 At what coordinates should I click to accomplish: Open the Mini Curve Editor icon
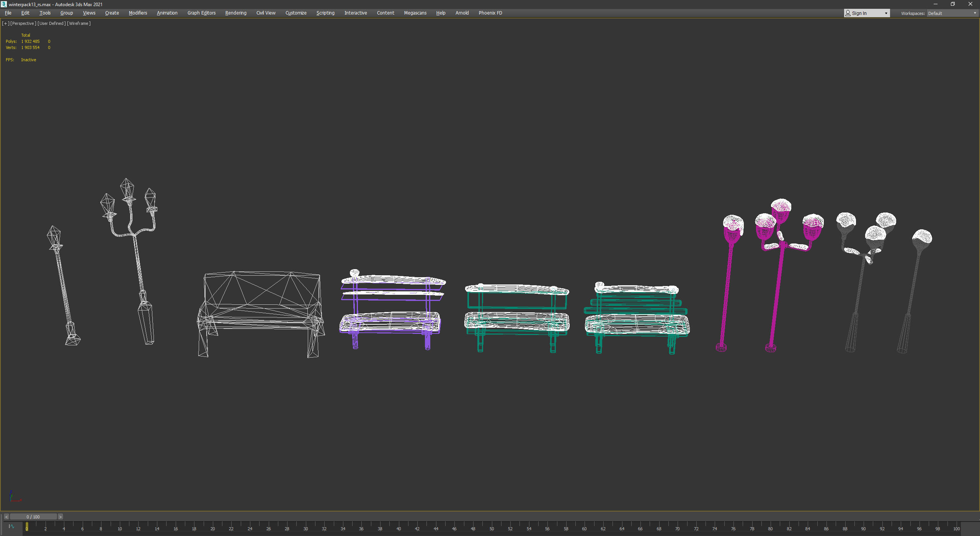click(11, 526)
